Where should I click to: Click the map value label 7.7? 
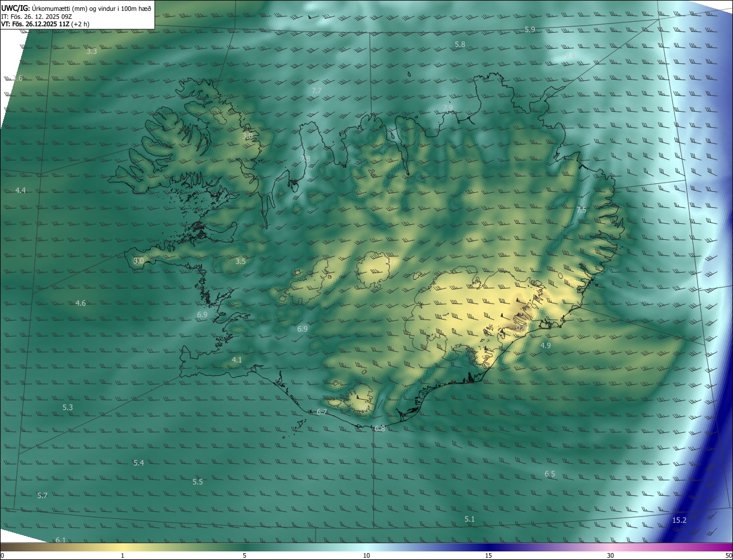tap(316, 91)
